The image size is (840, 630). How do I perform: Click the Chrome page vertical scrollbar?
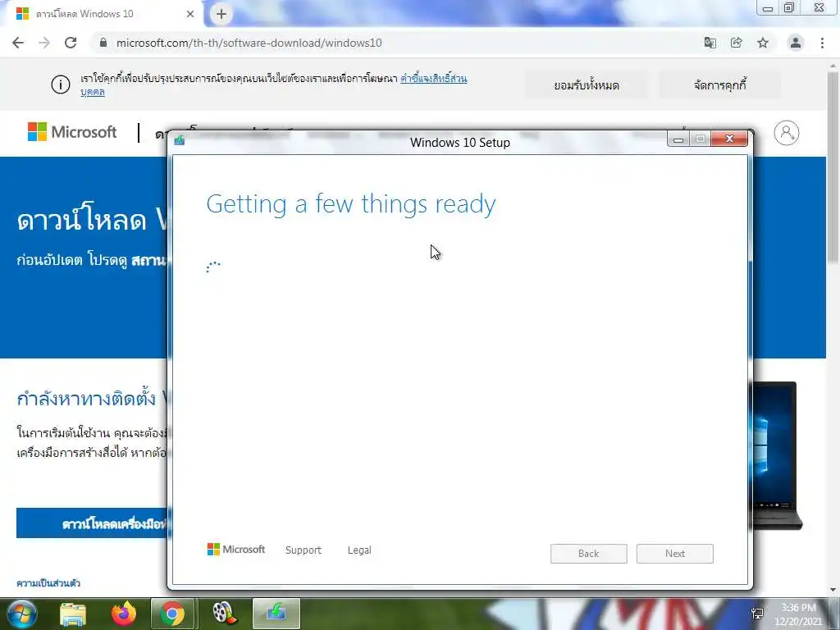pos(833,166)
